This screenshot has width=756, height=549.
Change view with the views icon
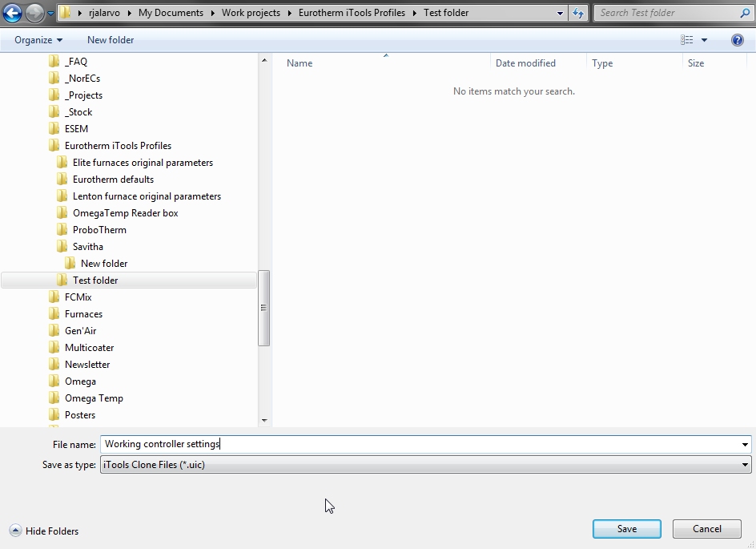[686, 40]
